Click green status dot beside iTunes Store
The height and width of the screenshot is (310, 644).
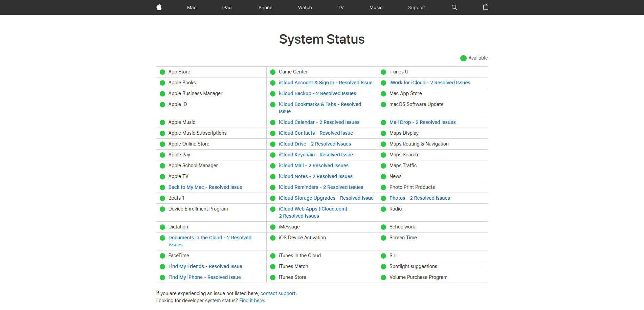point(273,278)
